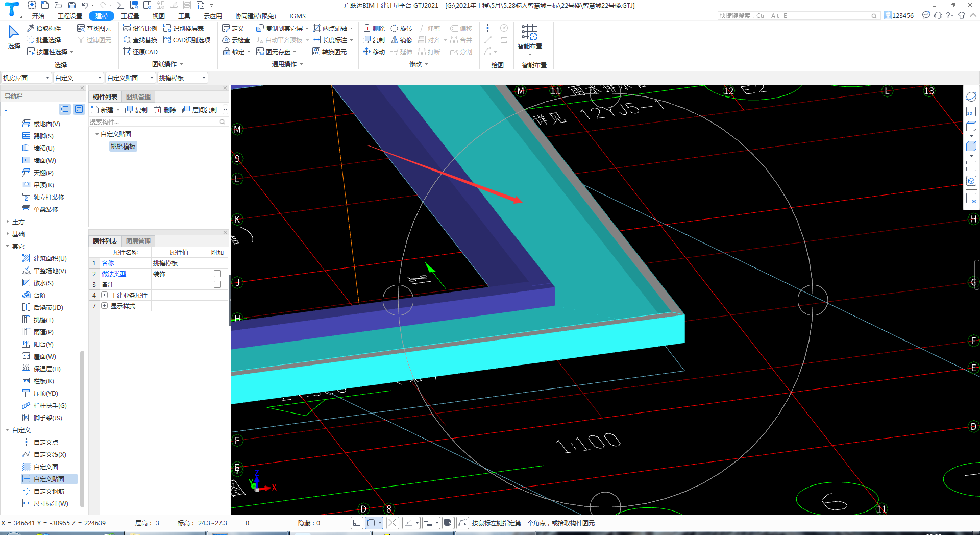Screen dimensions: 980x535
Task: Switch to 图纸管理 tab in component panel
Action: (x=138, y=96)
